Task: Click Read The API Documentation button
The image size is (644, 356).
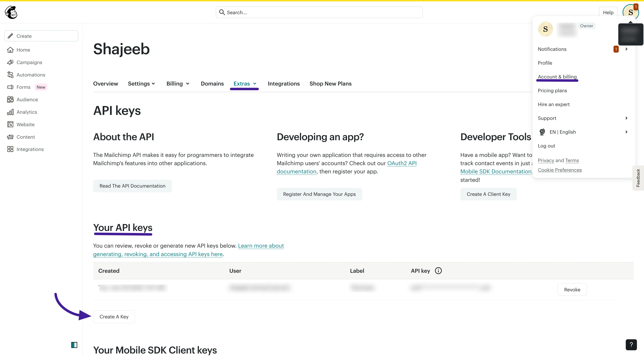Action: 132,186
